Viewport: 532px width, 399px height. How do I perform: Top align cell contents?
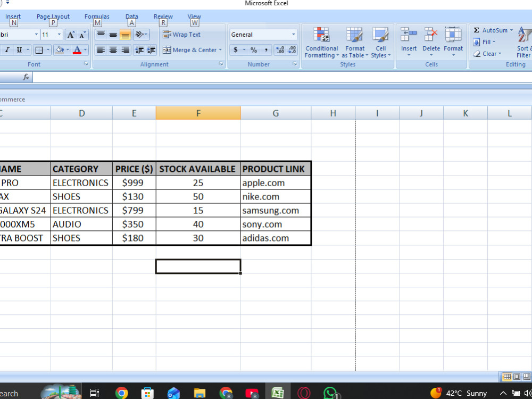pos(101,35)
